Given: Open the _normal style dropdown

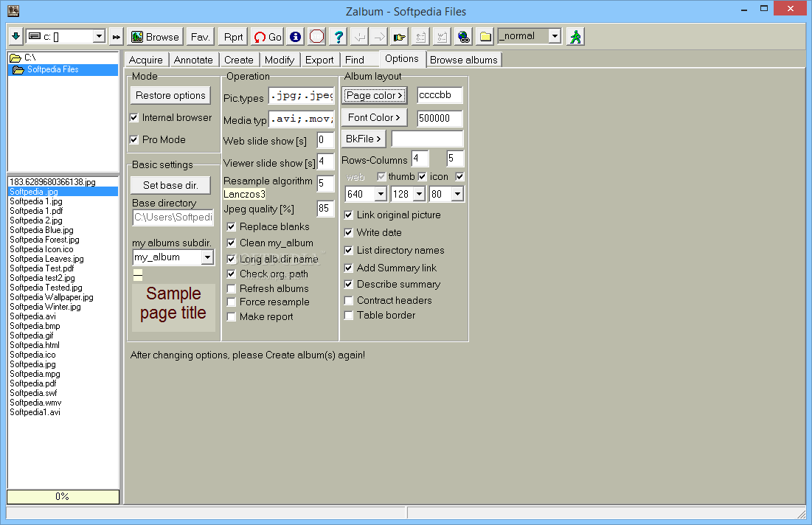Looking at the screenshot, I should coord(555,36).
